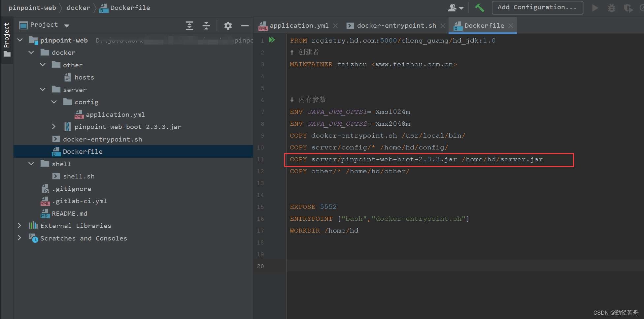Viewport: 644px width, 319px height.
Task: Open the Add Configuration... selector
Action: (x=537, y=7)
